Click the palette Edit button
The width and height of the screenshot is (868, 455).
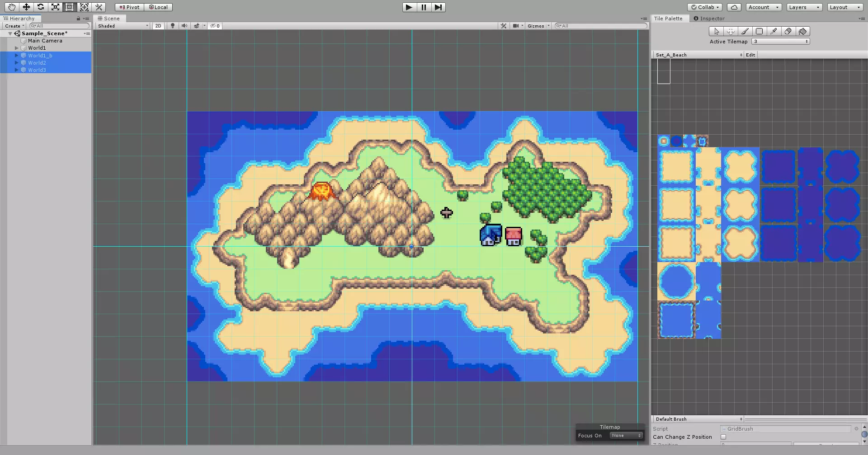click(x=750, y=55)
